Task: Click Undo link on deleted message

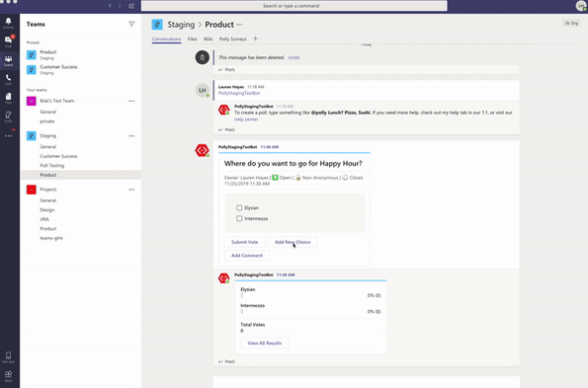Action: point(294,57)
